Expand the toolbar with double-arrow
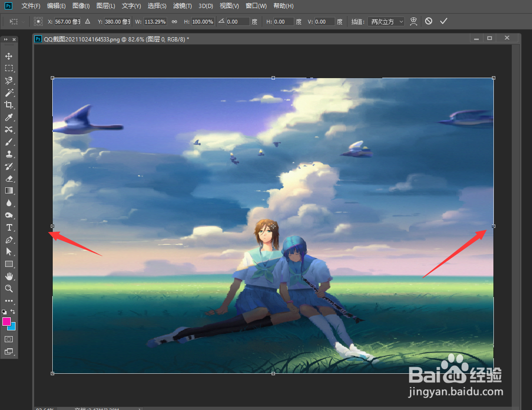The width and height of the screenshot is (532, 410). pos(6,40)
